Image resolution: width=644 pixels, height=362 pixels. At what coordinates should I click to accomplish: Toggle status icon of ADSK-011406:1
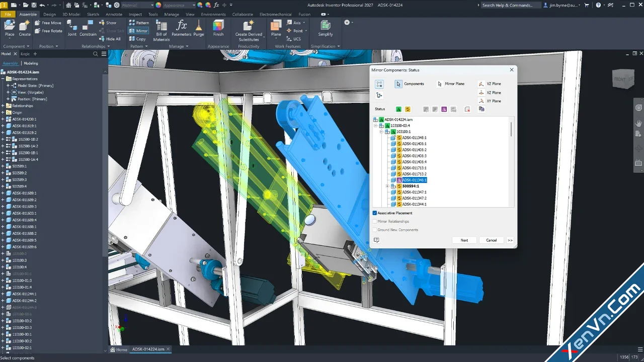[399, 144]
